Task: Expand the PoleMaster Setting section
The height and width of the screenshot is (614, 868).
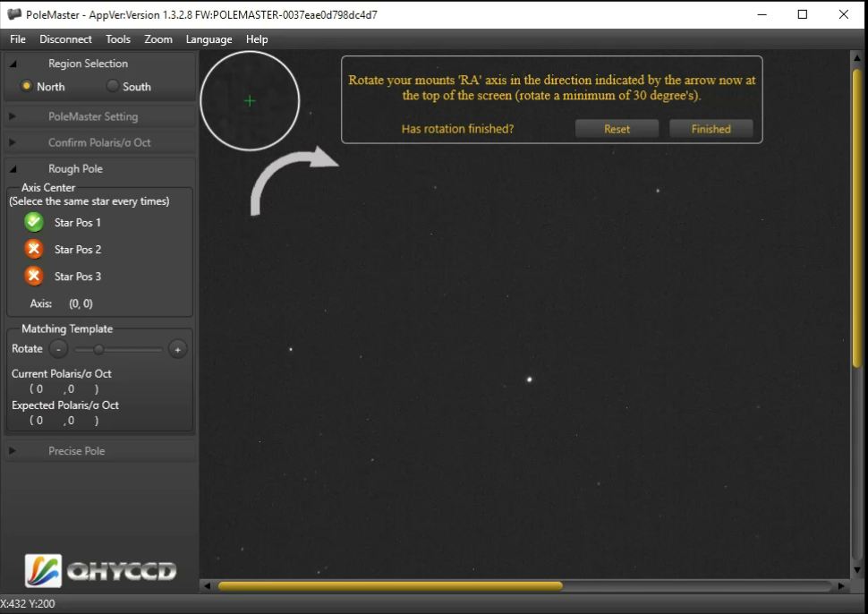Action: coord(92,116)
